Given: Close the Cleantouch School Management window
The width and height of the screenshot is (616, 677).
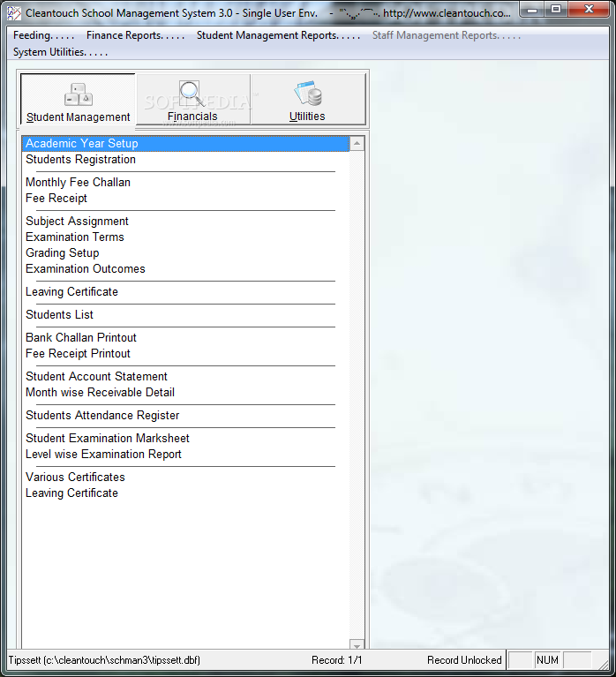Looking at the screenshot, I should (x=589, y=10).
